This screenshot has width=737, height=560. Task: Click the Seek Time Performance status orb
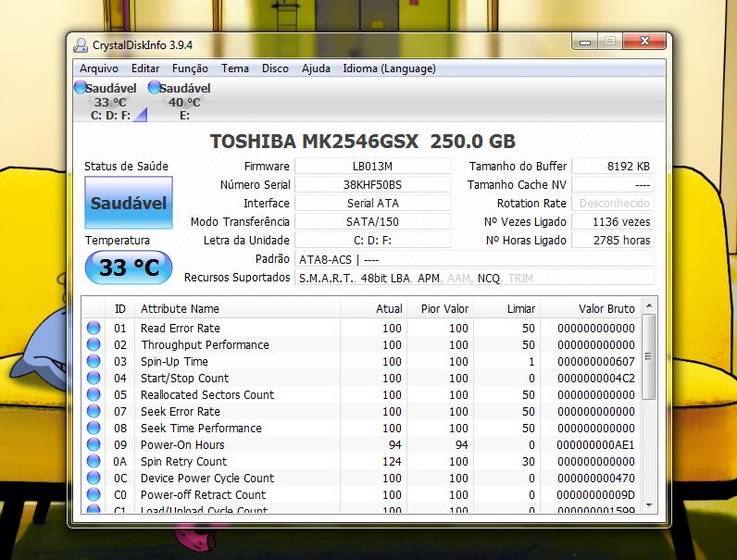tap(94, 428)
